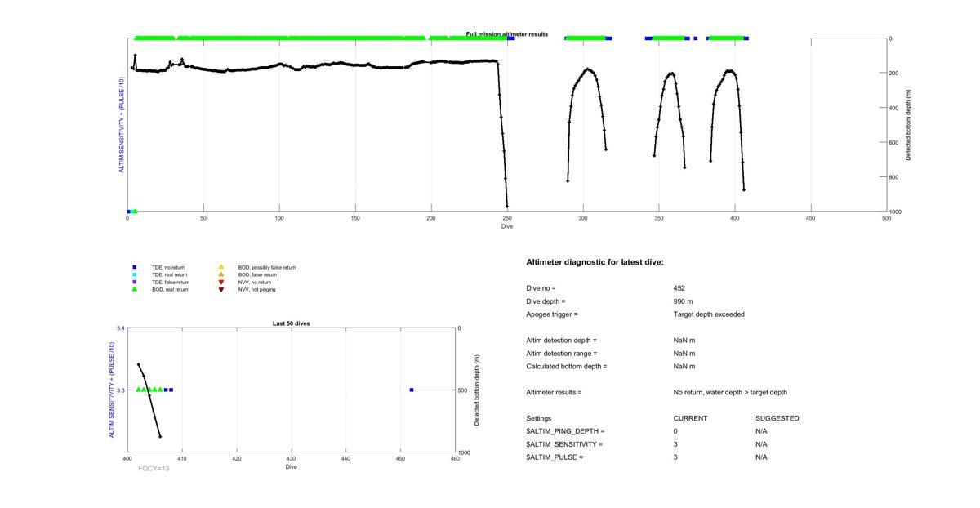This screenshot has width=980, height=508.
Task: Click the dive depth value '990 m'
Action: [x=684, y=301]
